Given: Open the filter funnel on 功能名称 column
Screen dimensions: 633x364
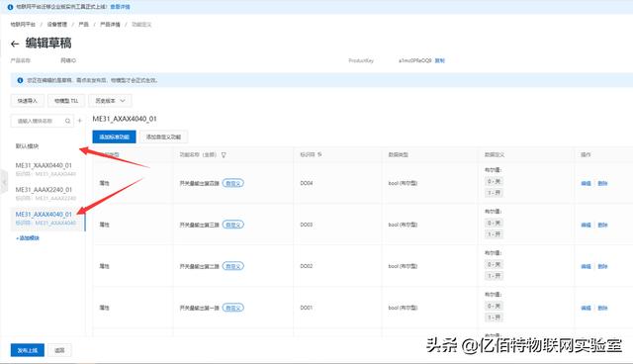Looking at the screenshot, I should (224, 155).
